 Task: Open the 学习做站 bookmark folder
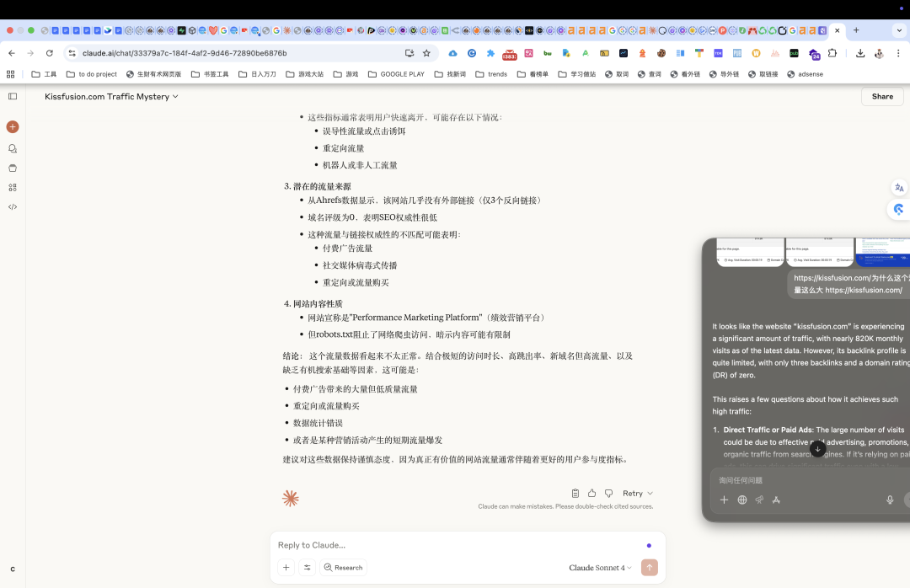pyautogui.click(x=577, y=74)
